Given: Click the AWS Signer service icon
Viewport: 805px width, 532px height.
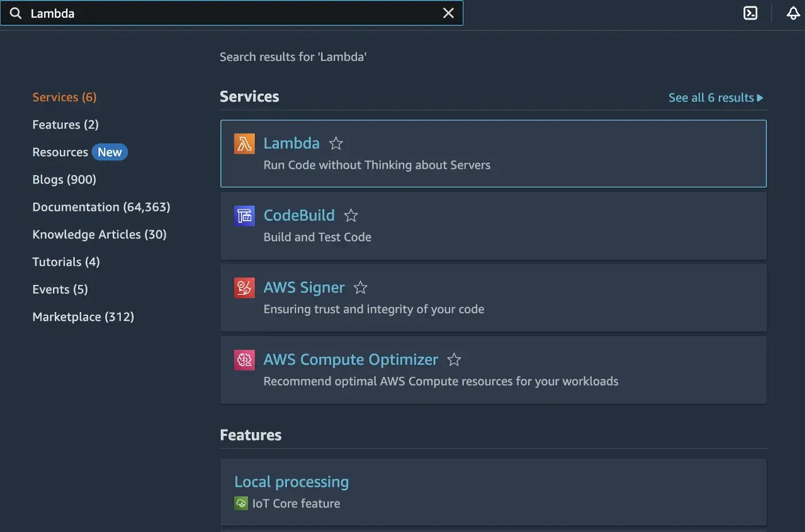Looking at the screenshot, I should coord(244,288).
